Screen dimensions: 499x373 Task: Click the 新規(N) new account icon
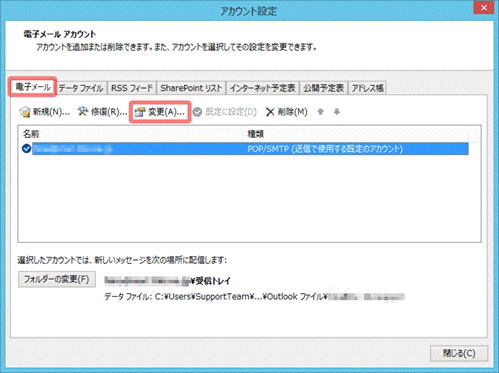pyautogui.click(x=25, y=112)
